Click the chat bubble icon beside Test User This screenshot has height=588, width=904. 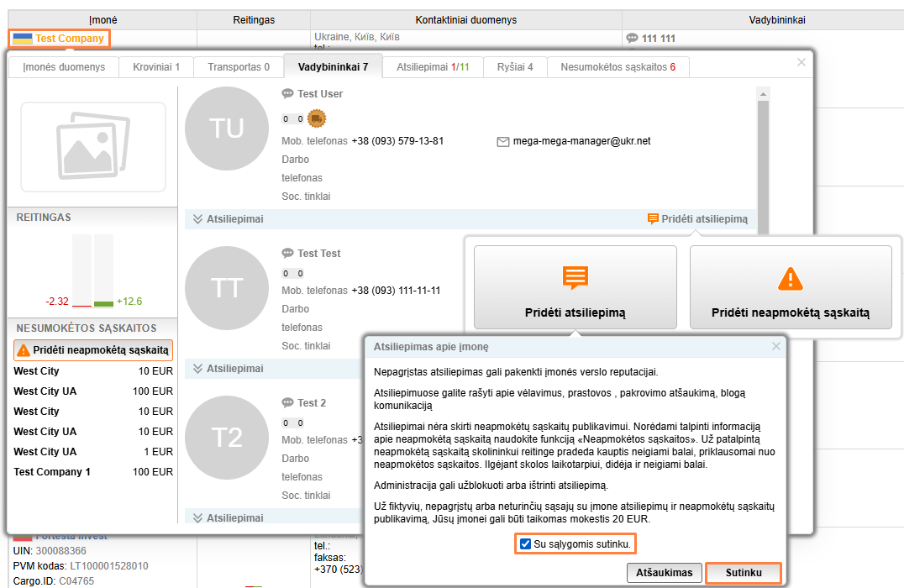pos(288,94)
